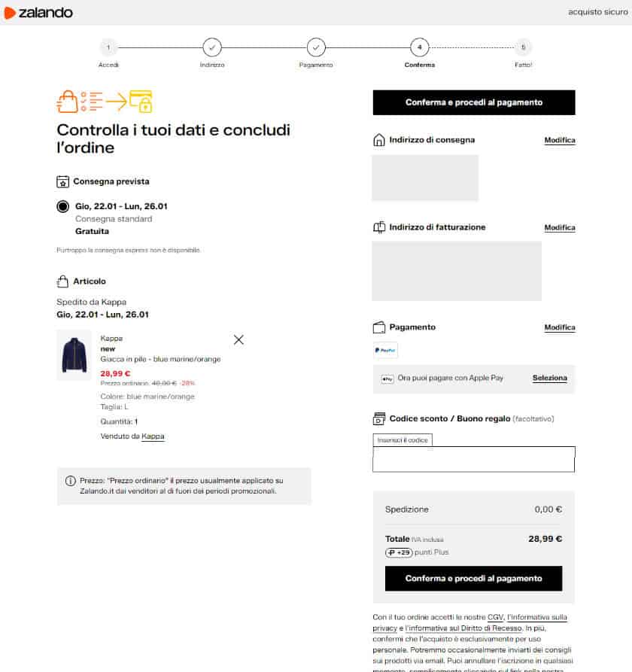Click the info icon in the price explanation box
This screenshot has height=672, width=632.
(x=70, y=481)
